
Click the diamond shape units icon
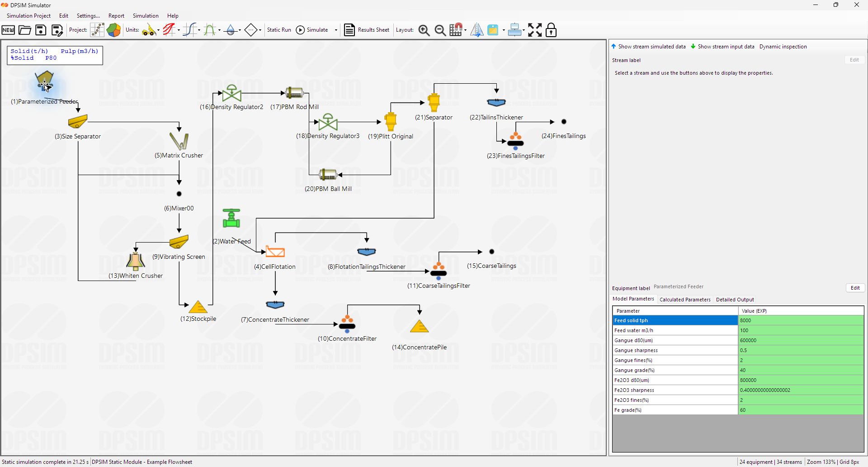251,30
